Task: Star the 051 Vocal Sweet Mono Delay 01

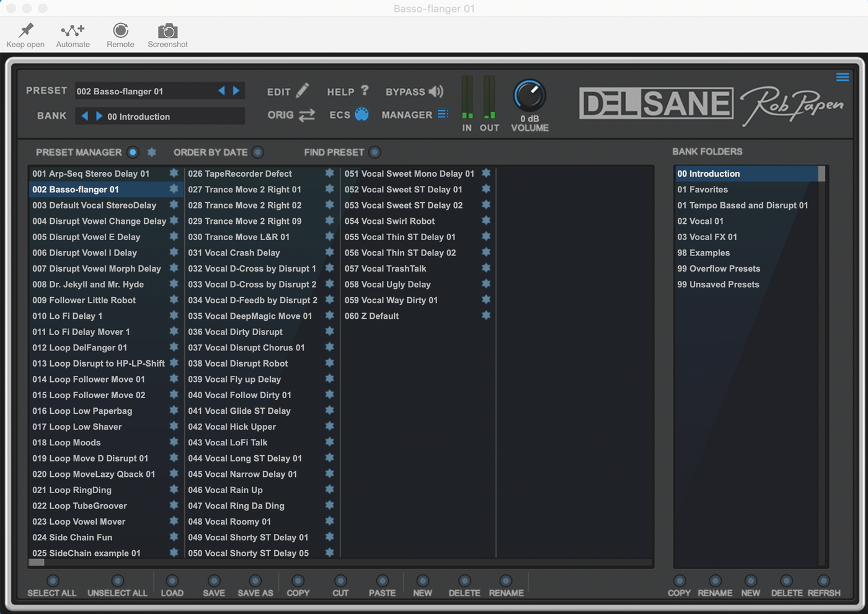Action: tap(486, 173)
